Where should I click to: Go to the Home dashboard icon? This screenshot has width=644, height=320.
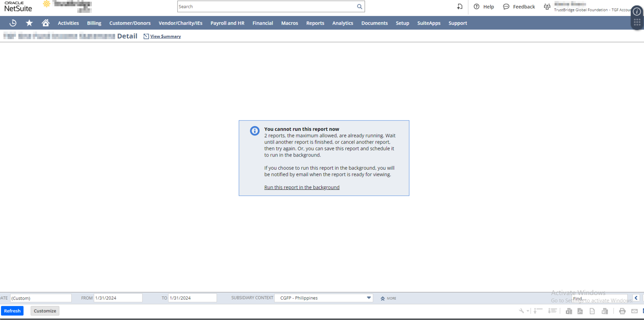click(45, 23)
